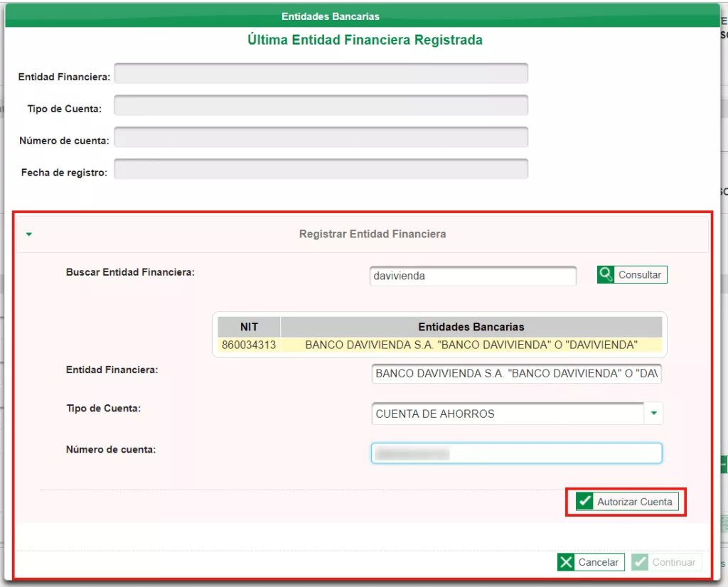
Task: Click the green X inside the Cancelar button
Action: pyautogui.click(x=566, y=561)
